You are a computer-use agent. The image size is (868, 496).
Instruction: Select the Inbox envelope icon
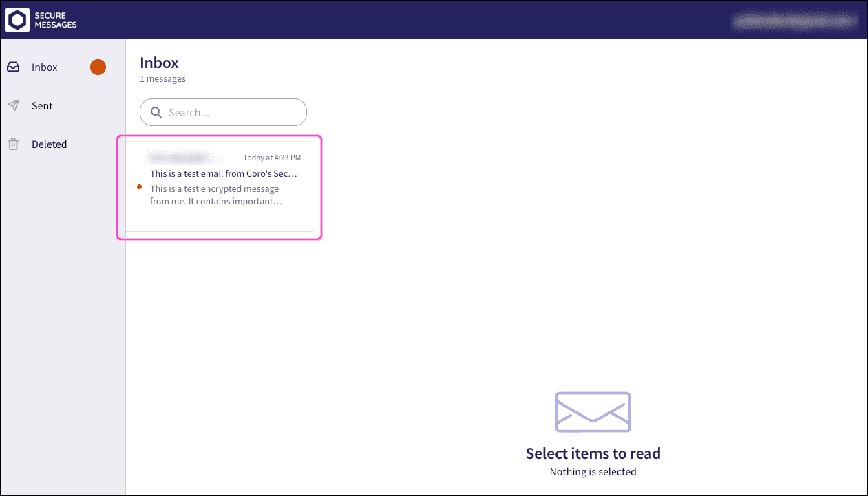coord(13,67)
